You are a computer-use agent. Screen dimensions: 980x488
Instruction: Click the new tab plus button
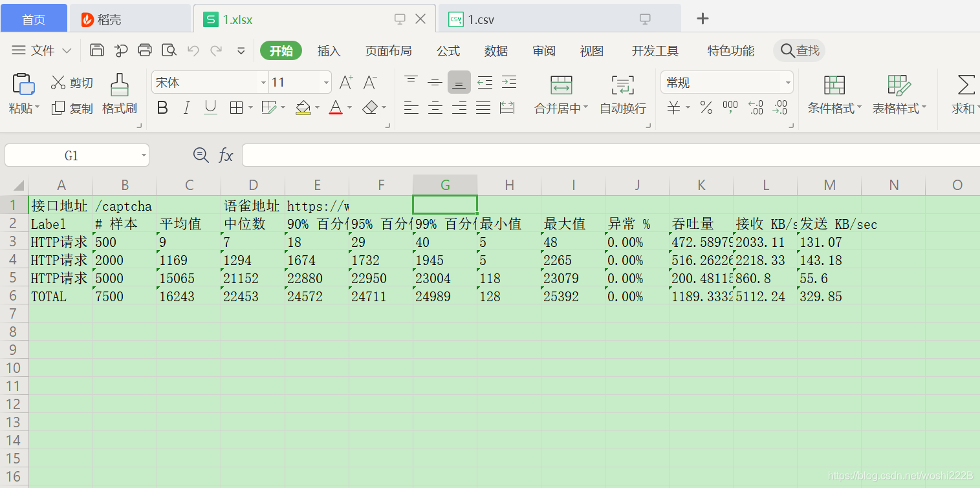702,19
